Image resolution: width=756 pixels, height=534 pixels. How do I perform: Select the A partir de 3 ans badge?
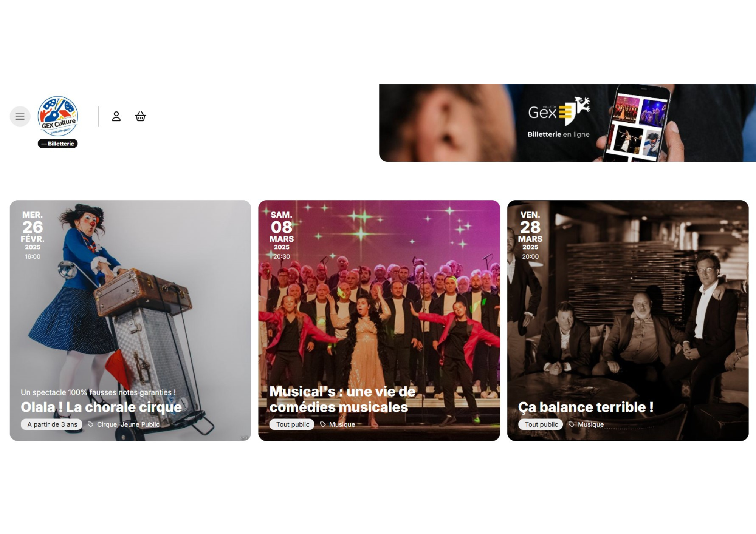(52, 424)
